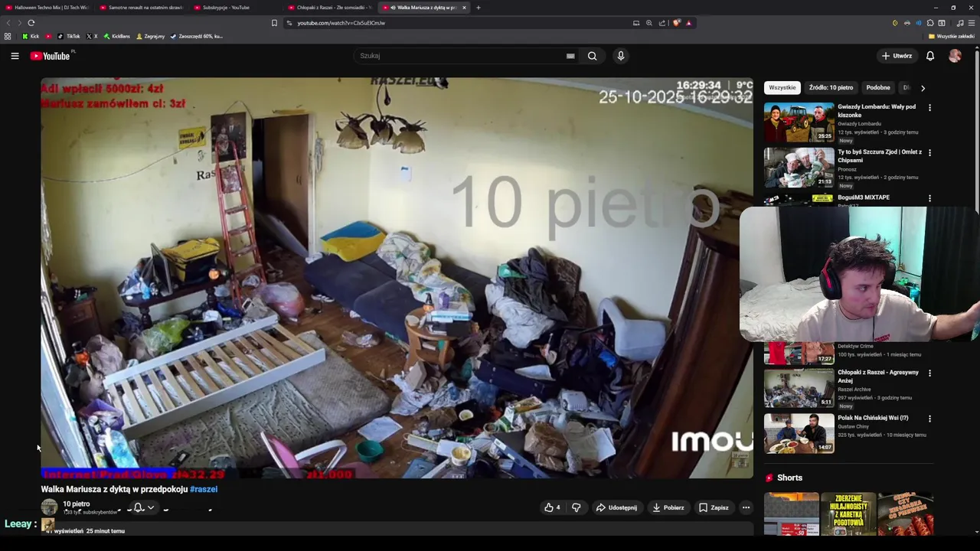Open the browser main menu hamburger

tap(972, 23)
